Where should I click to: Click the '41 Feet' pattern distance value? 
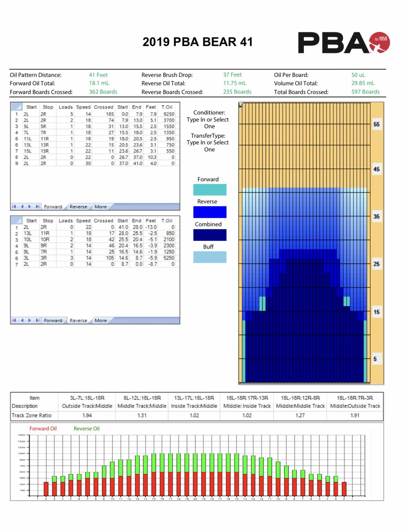pyautogui.click(x=98, y=75)
